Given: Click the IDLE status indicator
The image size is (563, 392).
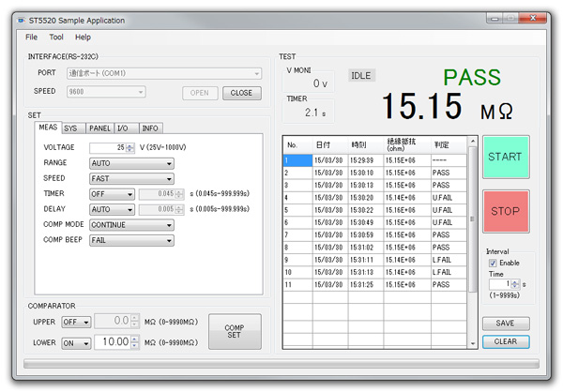Looking at the screenshot, I should [x=361, y=76].
